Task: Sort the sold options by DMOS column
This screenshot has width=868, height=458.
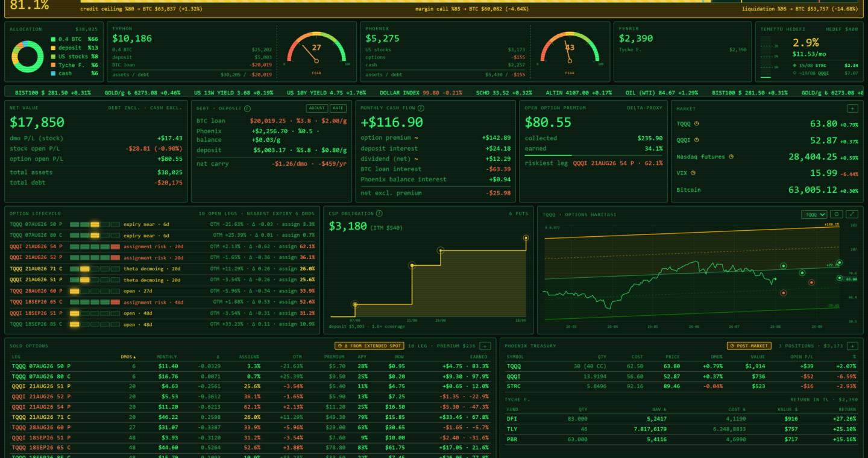Action: point(128,357)
